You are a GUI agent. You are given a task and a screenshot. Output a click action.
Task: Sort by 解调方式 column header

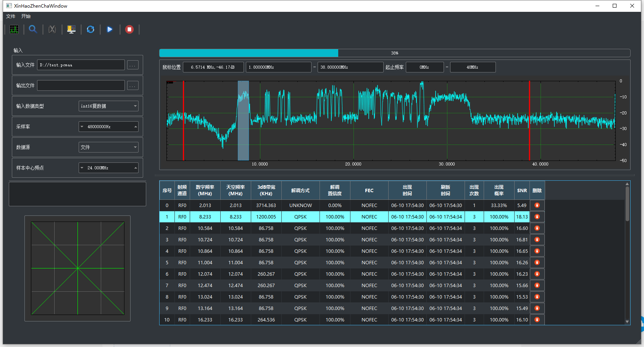coord(300,190)
